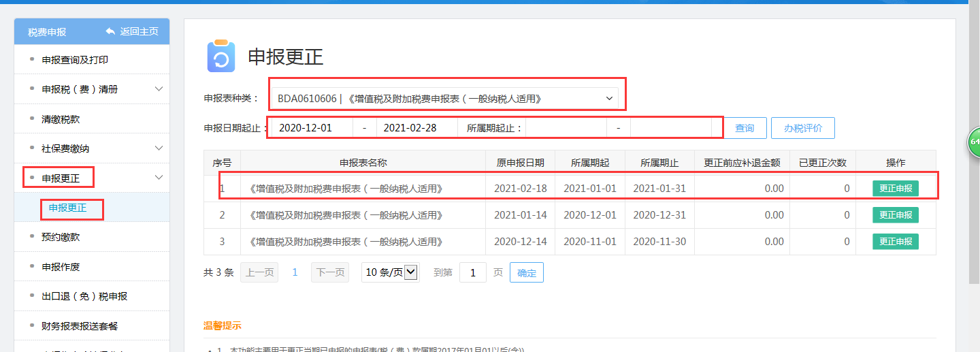Click 更正申报 for the 2021-01-01 period row

[895, 189]
